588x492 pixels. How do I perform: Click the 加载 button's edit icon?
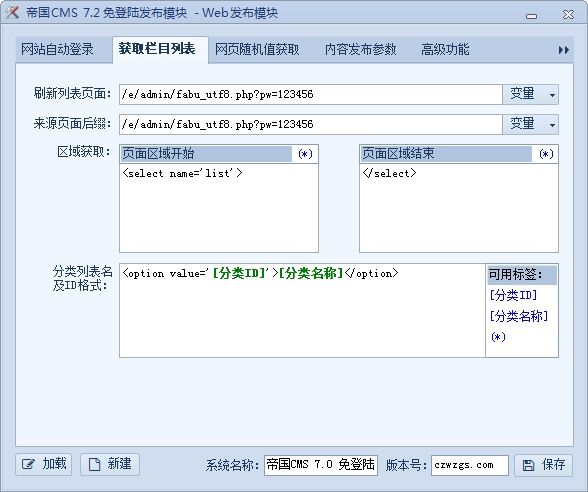pos(28,465)
